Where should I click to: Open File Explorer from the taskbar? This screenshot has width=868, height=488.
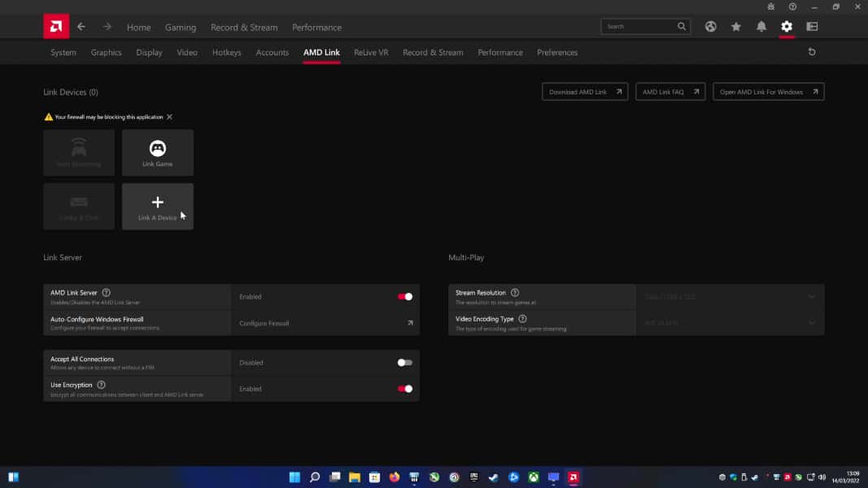355,477
